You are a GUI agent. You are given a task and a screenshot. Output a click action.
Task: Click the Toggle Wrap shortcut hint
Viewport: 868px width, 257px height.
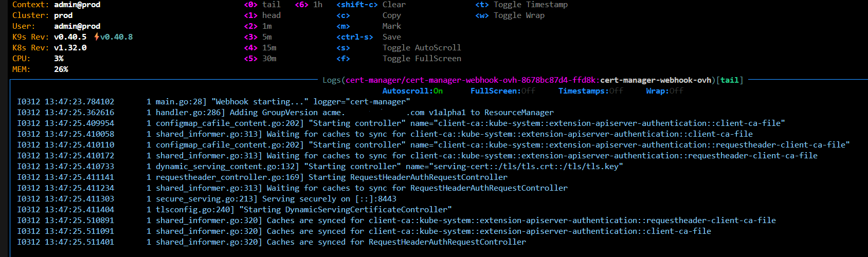[x=519, y=15]
